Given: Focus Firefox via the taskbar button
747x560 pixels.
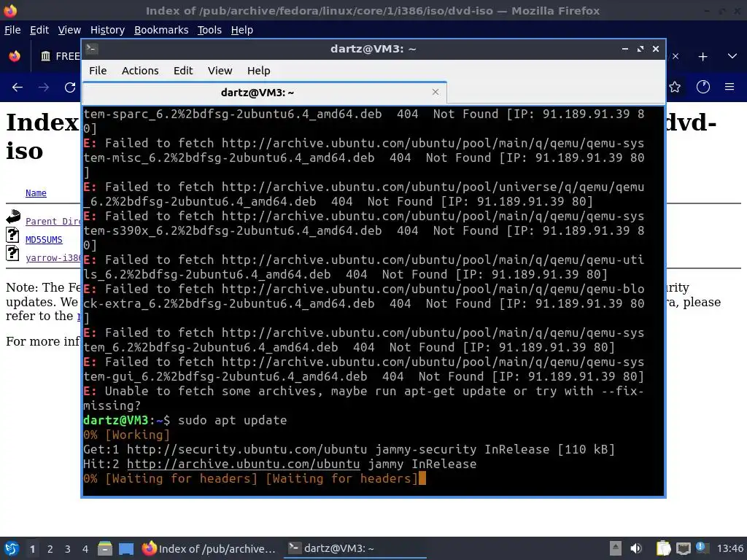Looking at the screenshot, I should click(209, 548).
